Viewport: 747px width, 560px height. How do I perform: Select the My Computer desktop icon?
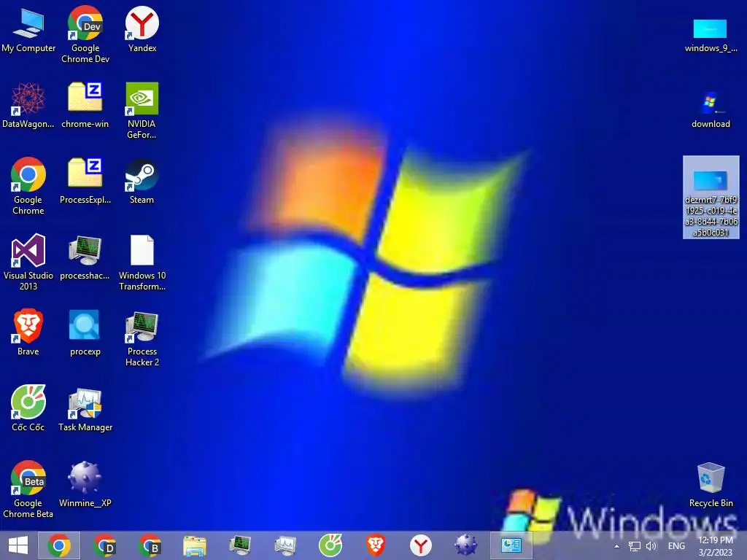pyautogui.click(x=28, y=29)
